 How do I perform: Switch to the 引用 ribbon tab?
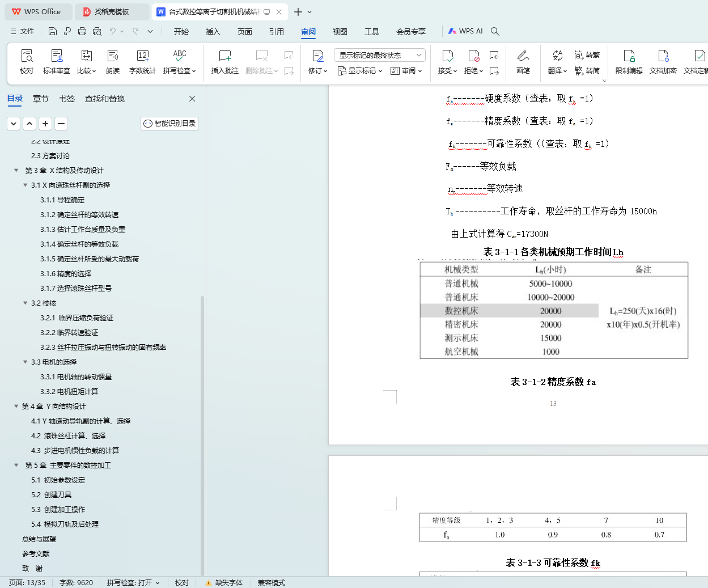(277, 32)
